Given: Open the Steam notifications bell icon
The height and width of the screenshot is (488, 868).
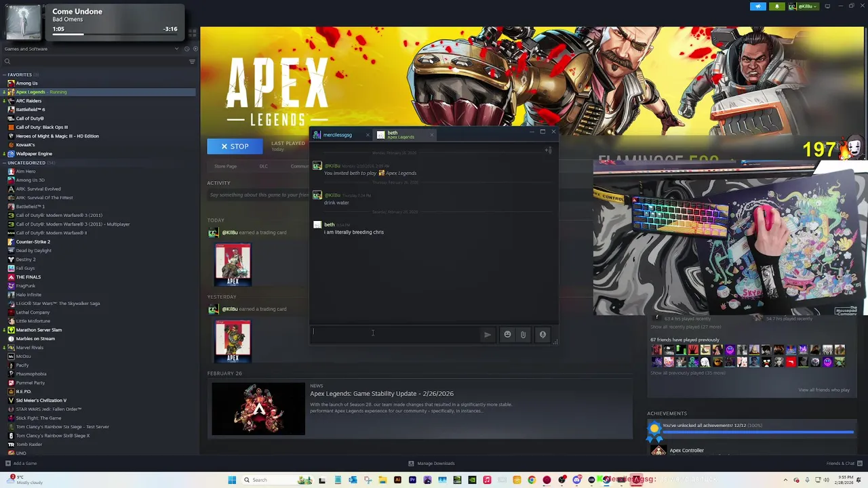Looking at the screenshot, I should [777, 6].
